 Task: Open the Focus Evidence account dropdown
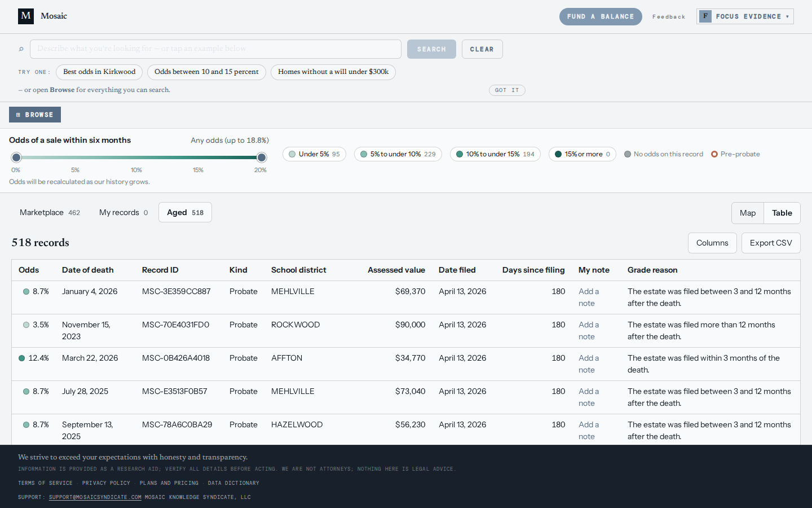click(745, 16)
